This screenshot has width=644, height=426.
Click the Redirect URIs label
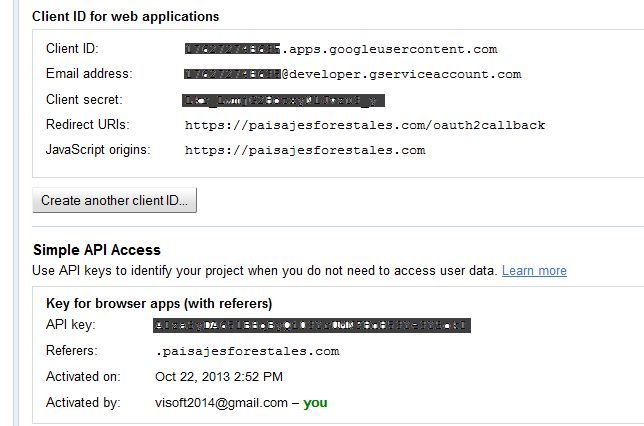point(88,124)
